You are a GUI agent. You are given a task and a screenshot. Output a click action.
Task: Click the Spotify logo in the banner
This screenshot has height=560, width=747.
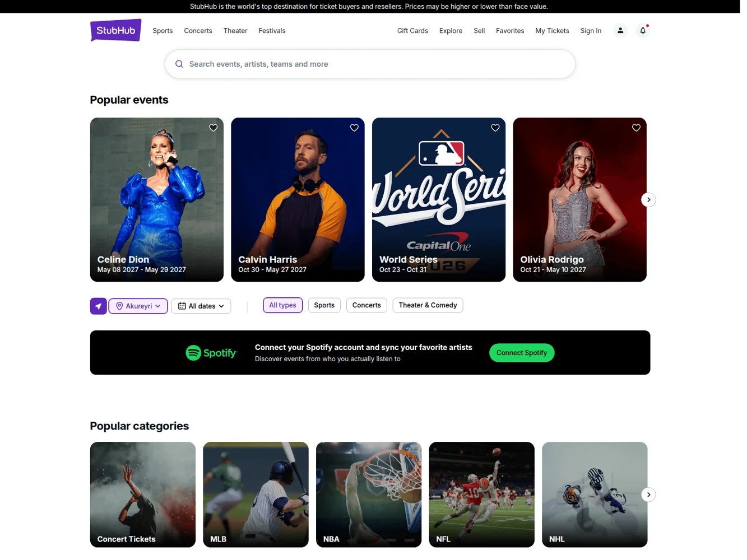click(211, 353)
